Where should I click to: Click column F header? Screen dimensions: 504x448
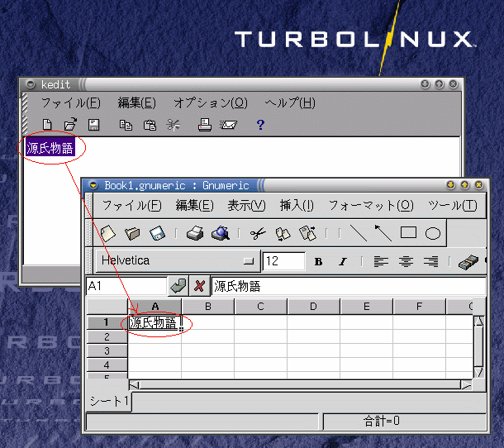tap(419, 307)
